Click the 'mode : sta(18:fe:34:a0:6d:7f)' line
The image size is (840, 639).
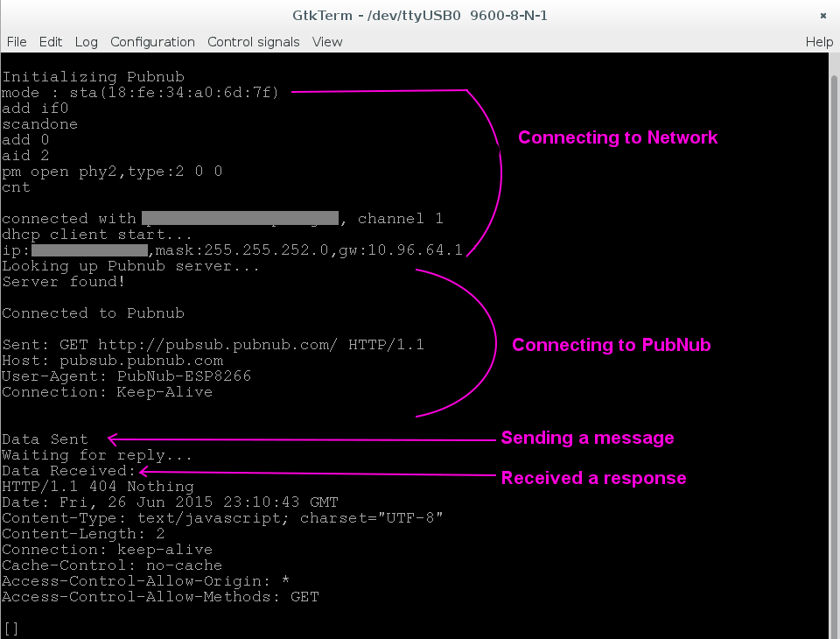140,93
